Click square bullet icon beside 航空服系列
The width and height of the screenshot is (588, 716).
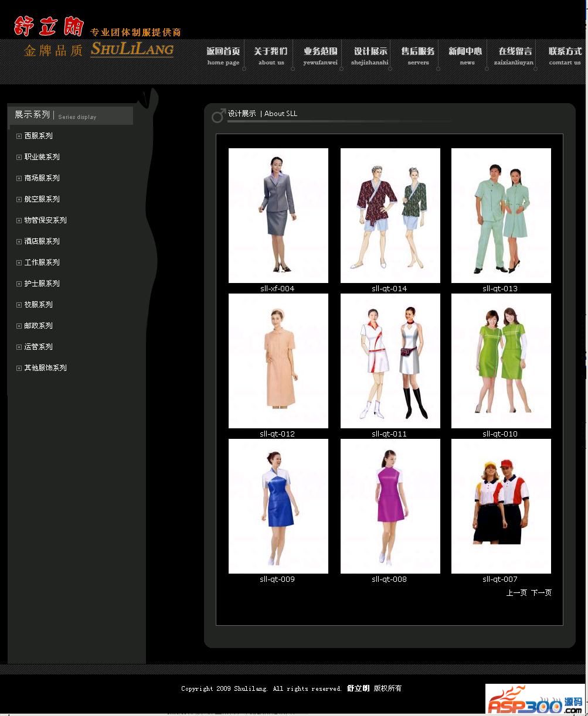click(x=19, y=199)
